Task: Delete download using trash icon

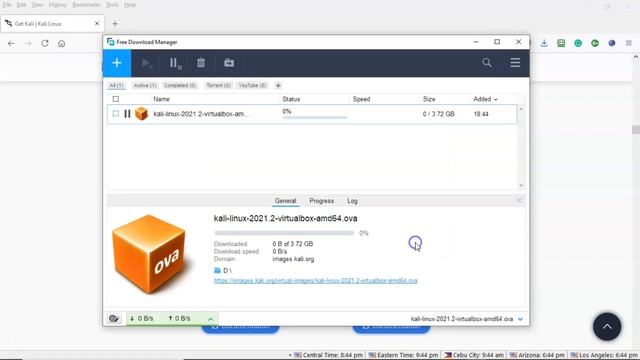Action: click(201, 63)
